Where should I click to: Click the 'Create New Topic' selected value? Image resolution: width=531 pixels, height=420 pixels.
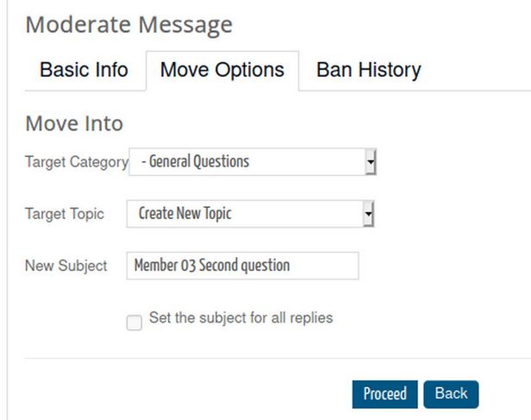(x=184, y=214)
